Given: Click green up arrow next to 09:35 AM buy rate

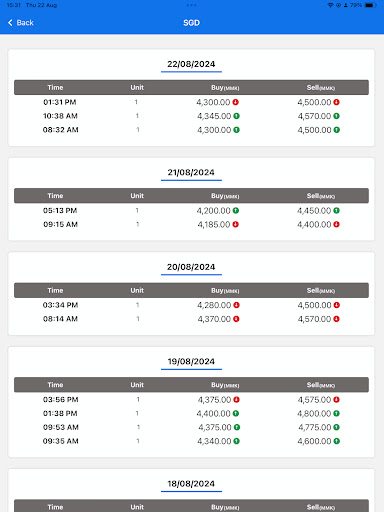Looking at the screenshot, I should coord(236,441).
